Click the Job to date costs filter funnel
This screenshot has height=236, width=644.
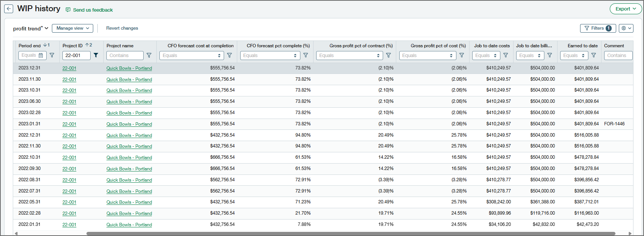pos(506,56)
